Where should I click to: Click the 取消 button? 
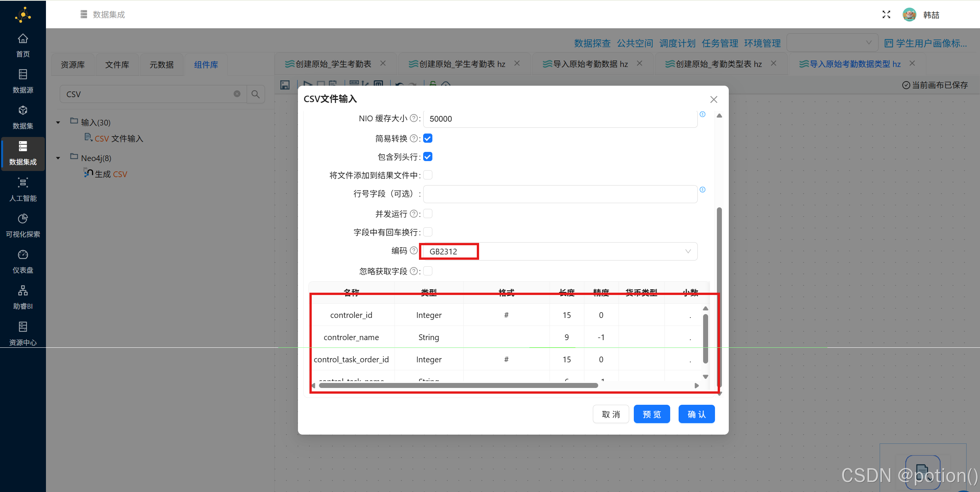(611, 414)
